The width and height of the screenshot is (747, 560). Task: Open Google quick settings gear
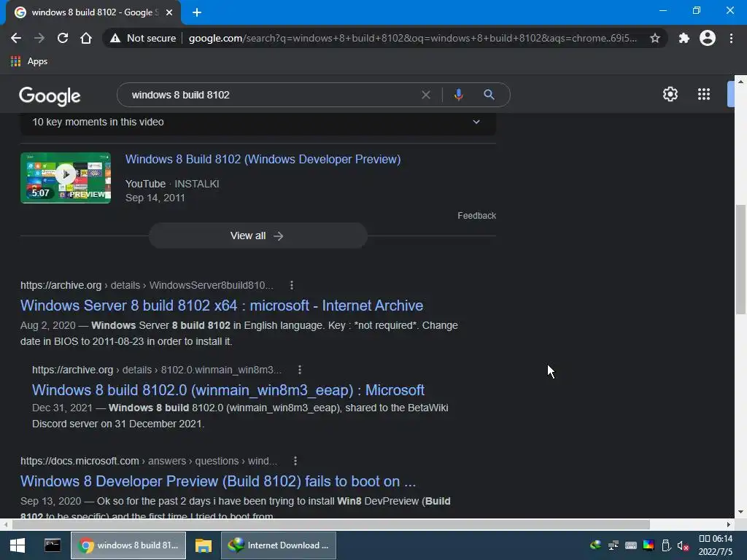[670, 94]
